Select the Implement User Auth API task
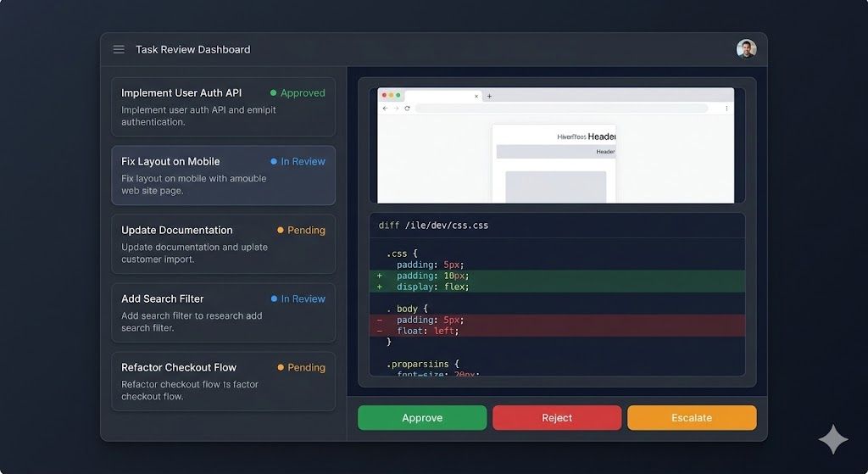Screen dimensions: 868x474 pyautogui.click(x=223, y=107)
